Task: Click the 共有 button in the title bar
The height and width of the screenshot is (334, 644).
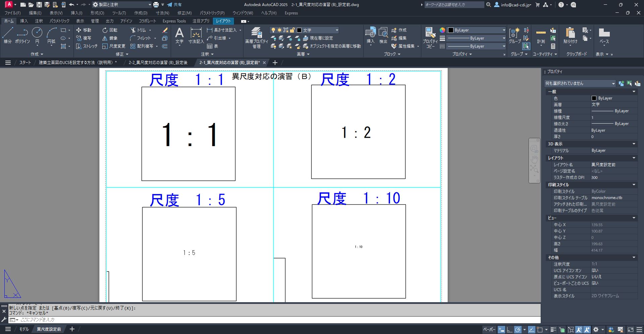Action: tap(175, 5)
